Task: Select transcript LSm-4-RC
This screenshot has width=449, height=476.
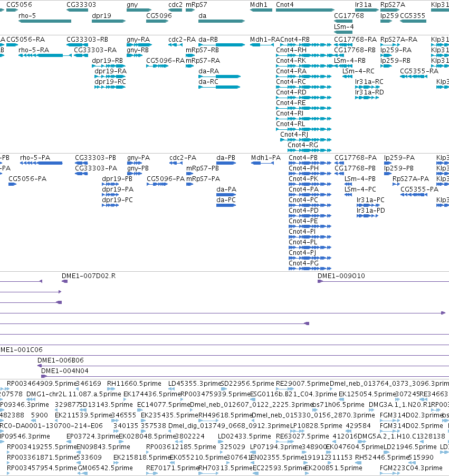Action: [x=359, y=71]
